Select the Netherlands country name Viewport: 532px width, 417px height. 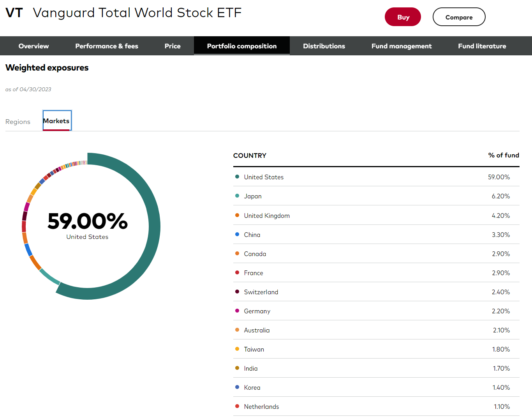coord(261,406)
